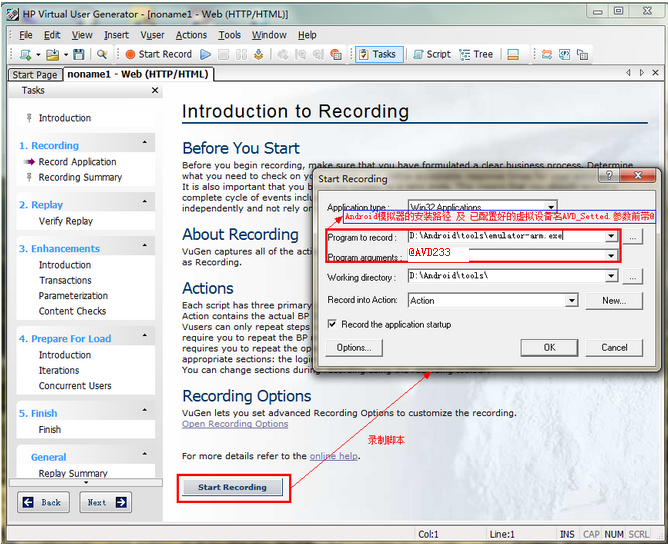Click the blue Run play icon
This screenshot has height=544, width=668.
click(x=206, y=55)
